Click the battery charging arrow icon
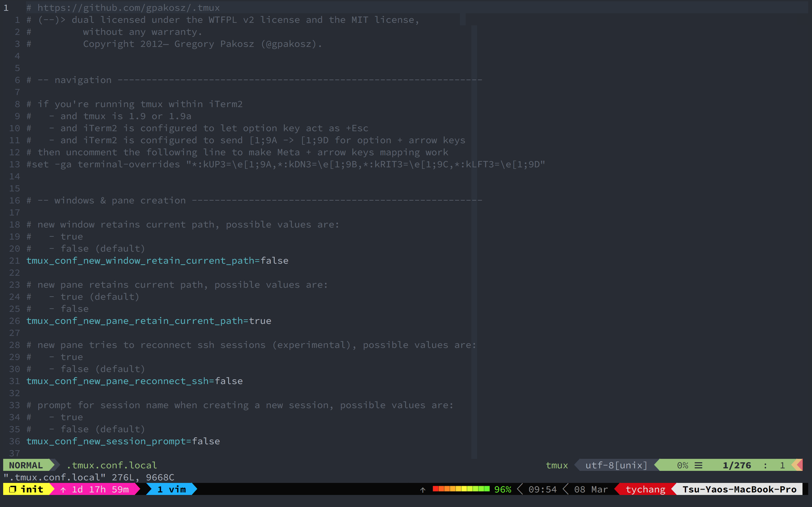Screen dimensions: 812x507 pos(423,490)
